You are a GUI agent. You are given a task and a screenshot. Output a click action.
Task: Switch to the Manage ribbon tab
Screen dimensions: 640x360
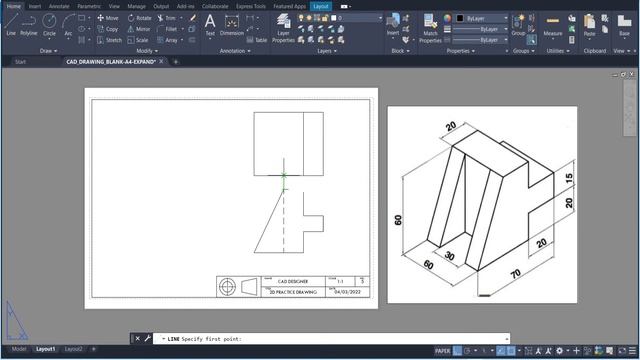pos(136,6)
